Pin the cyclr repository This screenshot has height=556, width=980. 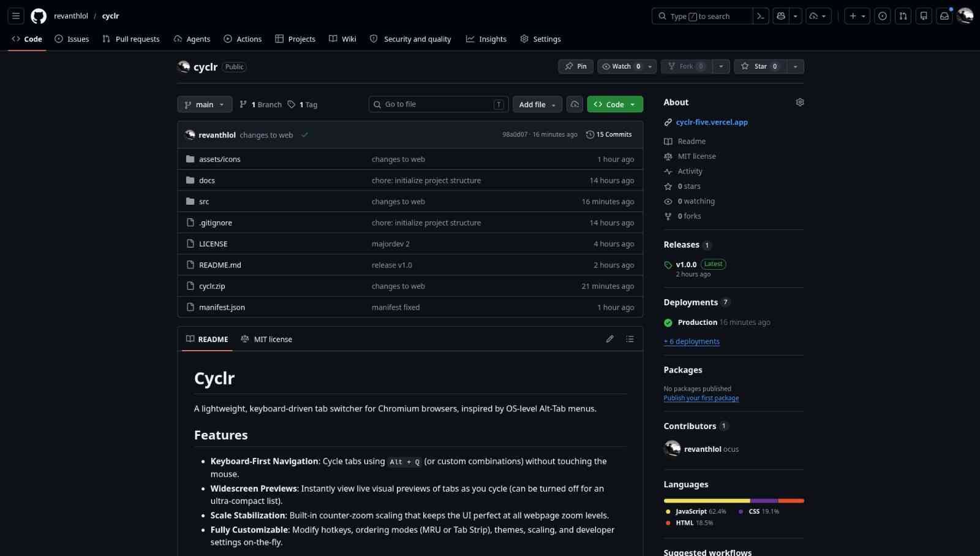[576, 66]
